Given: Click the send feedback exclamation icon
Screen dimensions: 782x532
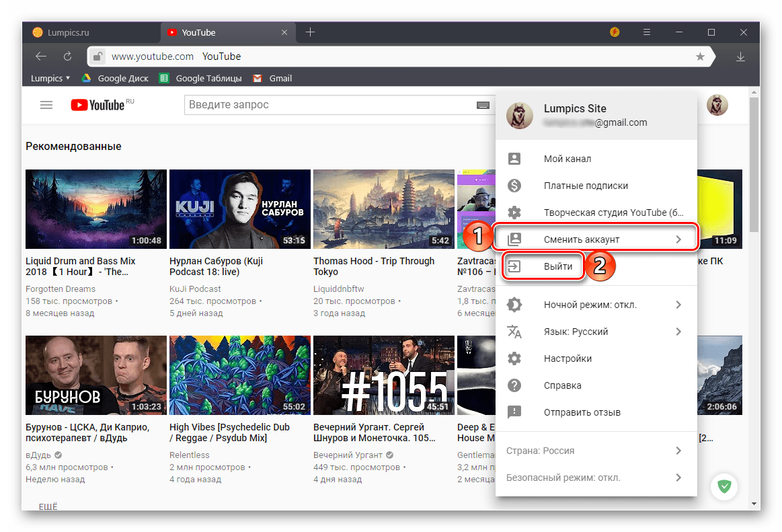Looking at the screenshot, I should tap(514, 412).
